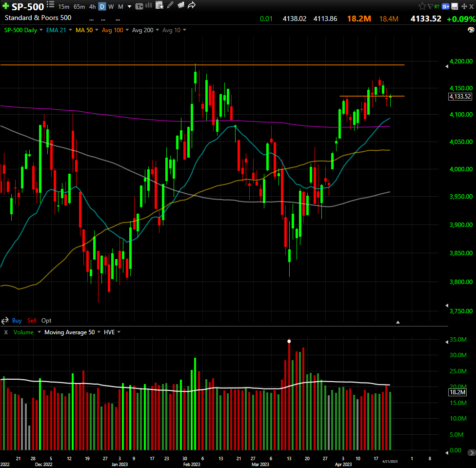Flag the symbol with the flag icon
This screenshot has height=468, width=476.
coord(430,6)
